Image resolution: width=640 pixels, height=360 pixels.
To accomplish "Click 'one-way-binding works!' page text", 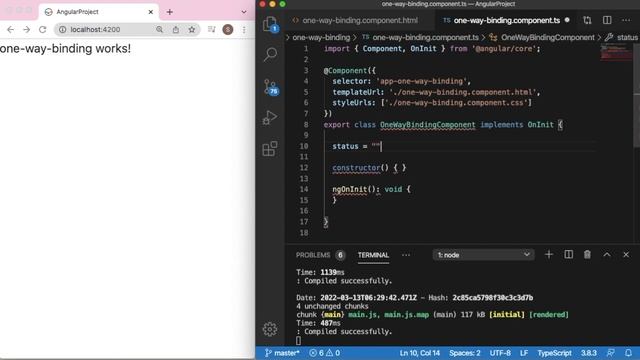I will [65, 49].
